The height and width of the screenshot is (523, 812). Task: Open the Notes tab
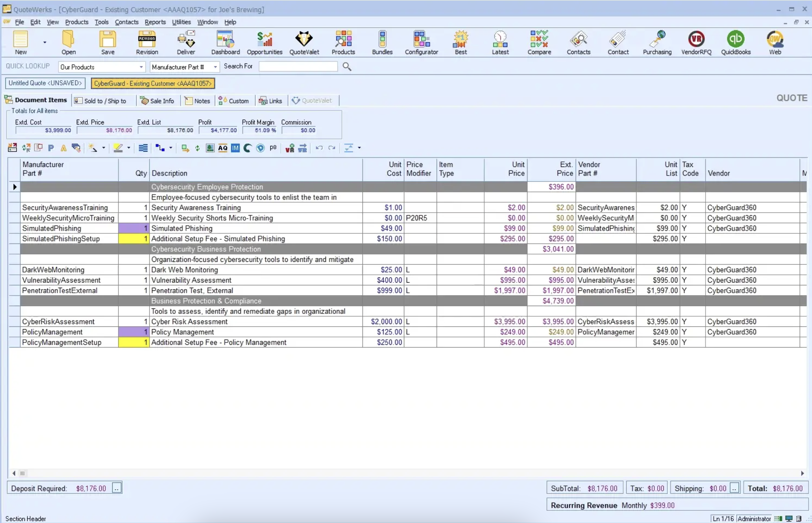197,101
